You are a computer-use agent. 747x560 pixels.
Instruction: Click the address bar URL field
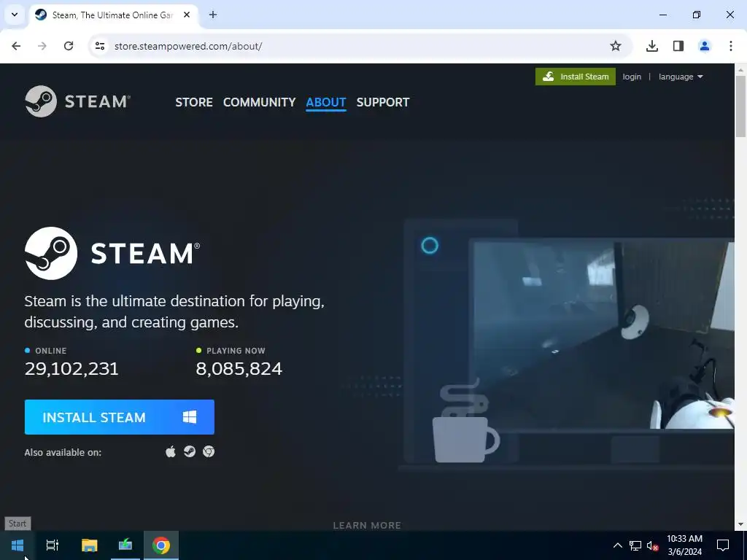point(360,46)
